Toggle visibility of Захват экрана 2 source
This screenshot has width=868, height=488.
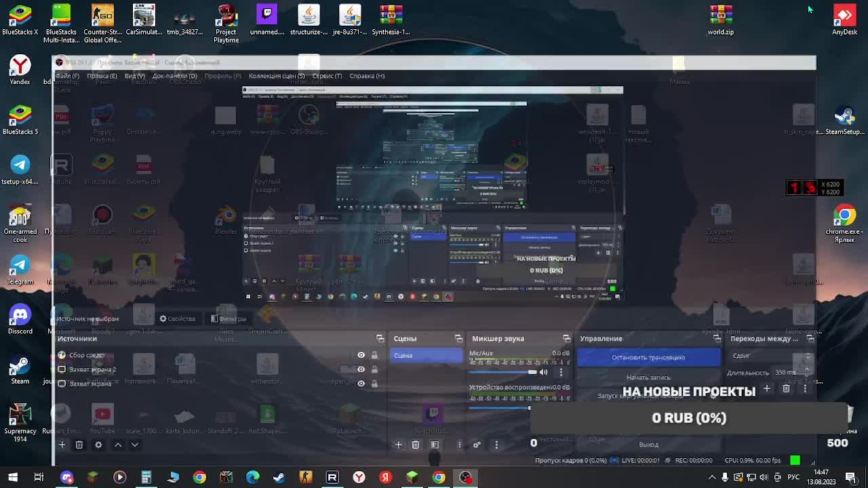361,369
